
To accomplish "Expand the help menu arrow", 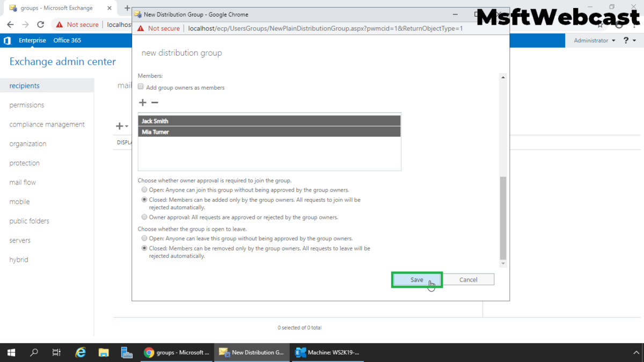I will [x=635, y=40].
